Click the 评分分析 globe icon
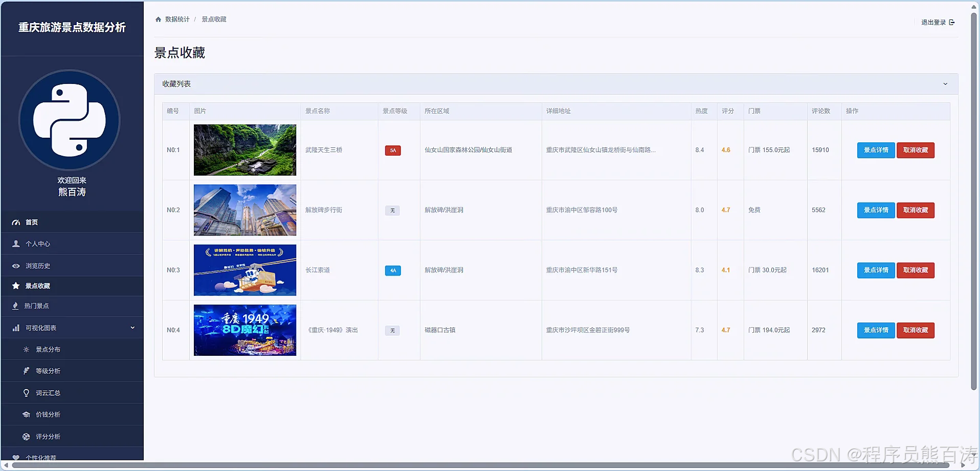This screenshot has width=980, height=471. pos(26,436)
